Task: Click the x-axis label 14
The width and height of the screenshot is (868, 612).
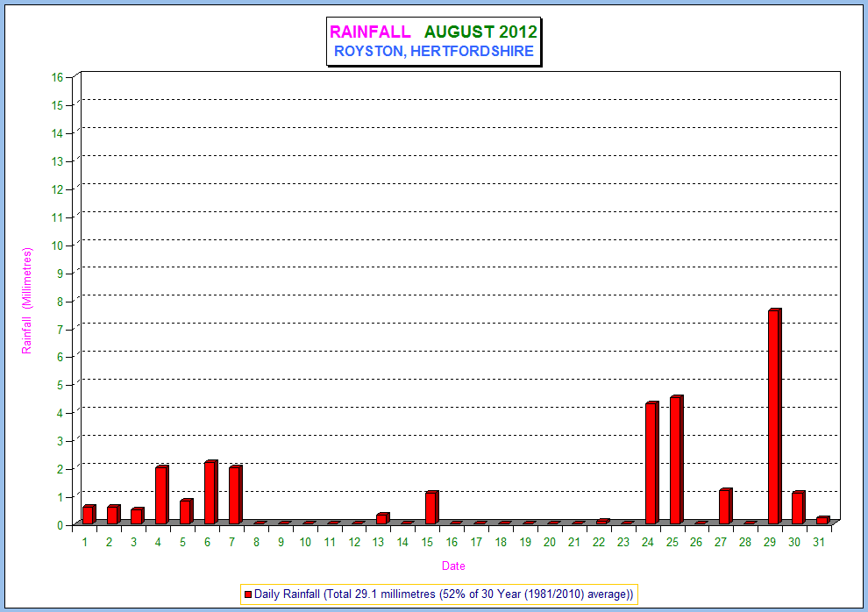Action: 402,543
